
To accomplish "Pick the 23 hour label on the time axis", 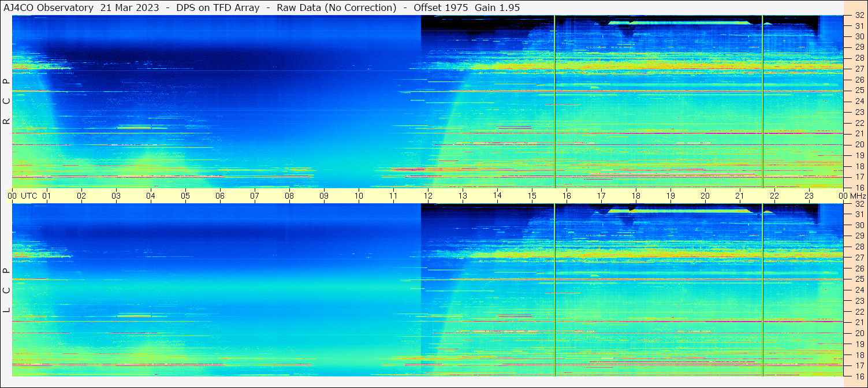I will (x=809, y=196).
